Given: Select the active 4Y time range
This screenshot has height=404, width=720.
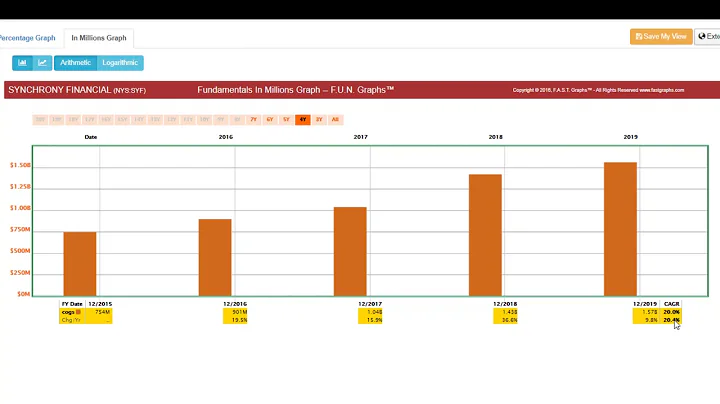Looking at the screenshot, I should 303,119.
